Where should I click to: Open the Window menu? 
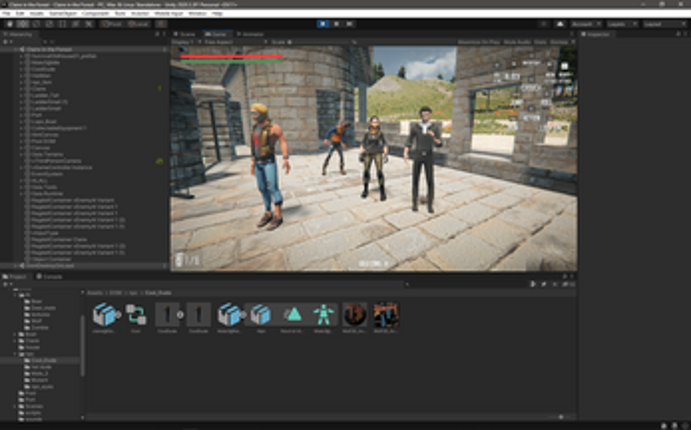click(x=197, y=14)
